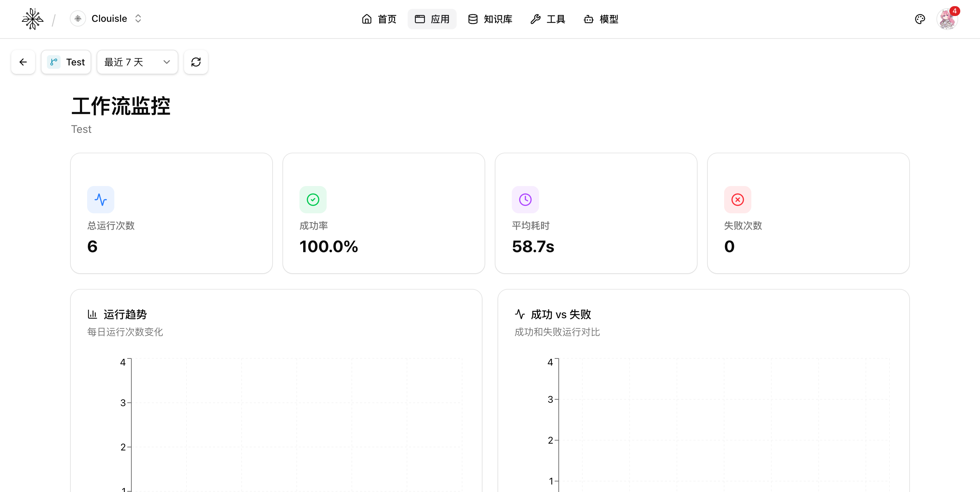Open the user avatar with notification badge

point(947,19)
